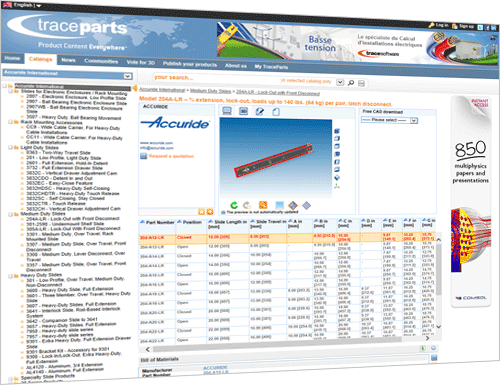This screenshot has height=385, width=500.
Task: Click the blank document icon above preview
Action: (x=276, y=112)
